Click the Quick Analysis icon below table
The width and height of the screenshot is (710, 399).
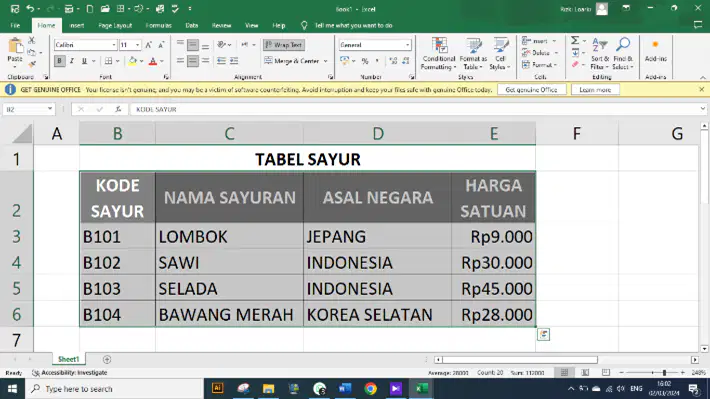click(543, 335)
